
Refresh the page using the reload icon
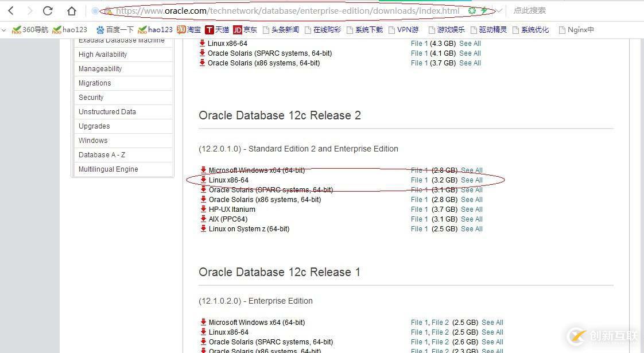pos(48,10)
